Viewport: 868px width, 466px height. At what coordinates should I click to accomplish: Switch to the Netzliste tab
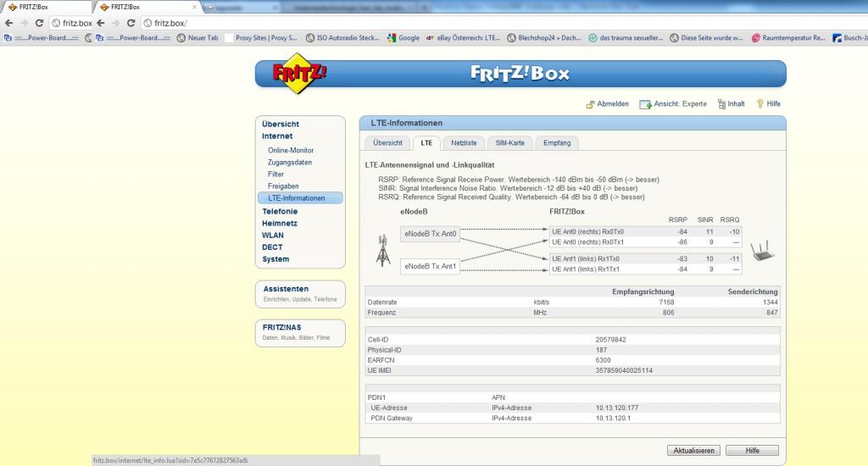tap(464, 143)
